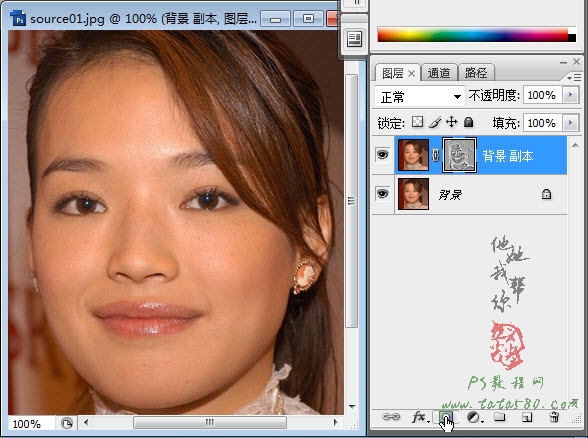Image resolution: width=588 pixels, height=438 pixels.
Task: Click the vertical scrollbar thumb
Action: pyautogui.click(x=351, y=201)
